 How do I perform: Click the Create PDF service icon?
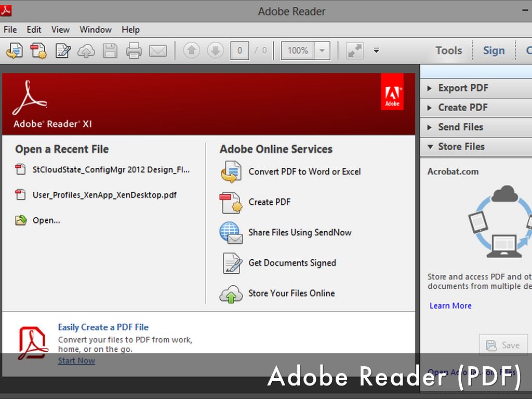click(x=231, y=203)
